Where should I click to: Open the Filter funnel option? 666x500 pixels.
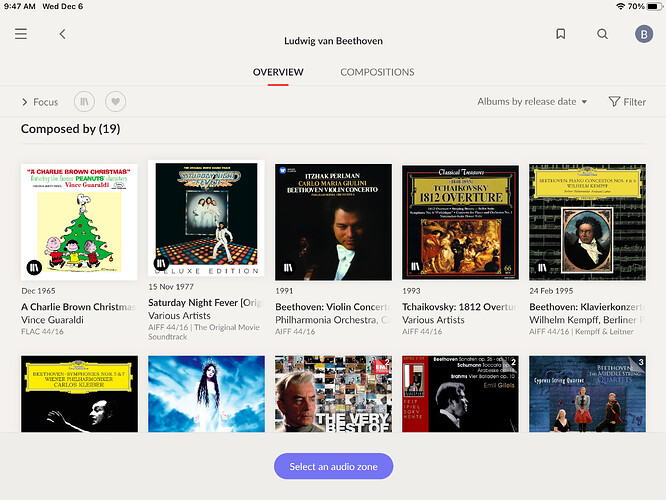[x=627, y=102]
